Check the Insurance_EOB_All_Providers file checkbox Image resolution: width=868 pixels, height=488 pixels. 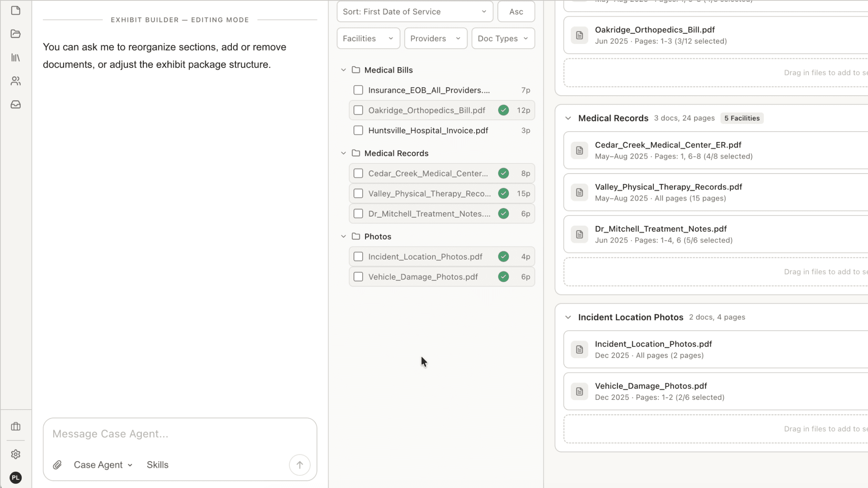click(x=358, y=90)
